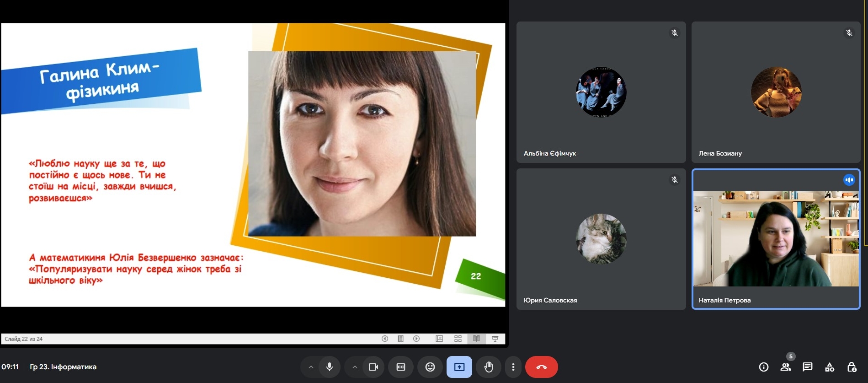This screenshot has width=868, height=383.
Task: Expand audio settings arrow beside microphone
Action: pyautogui.click(x=311, y=367)
